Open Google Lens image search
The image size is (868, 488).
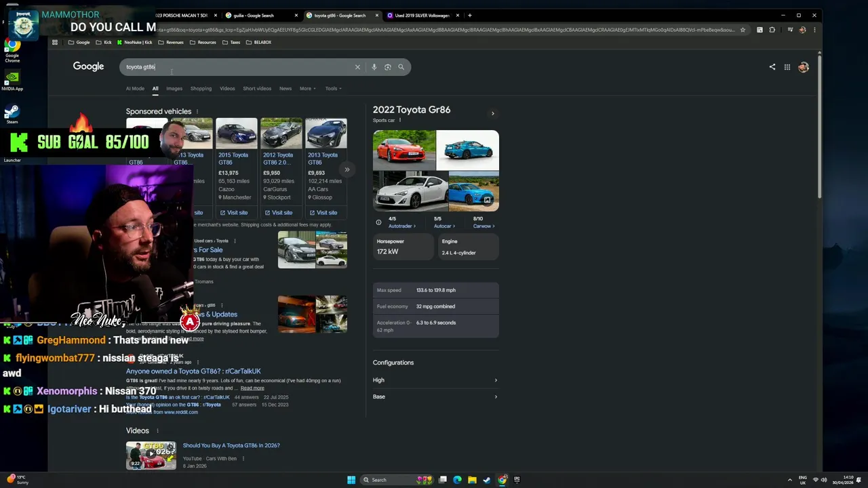[x=387, y=67]
